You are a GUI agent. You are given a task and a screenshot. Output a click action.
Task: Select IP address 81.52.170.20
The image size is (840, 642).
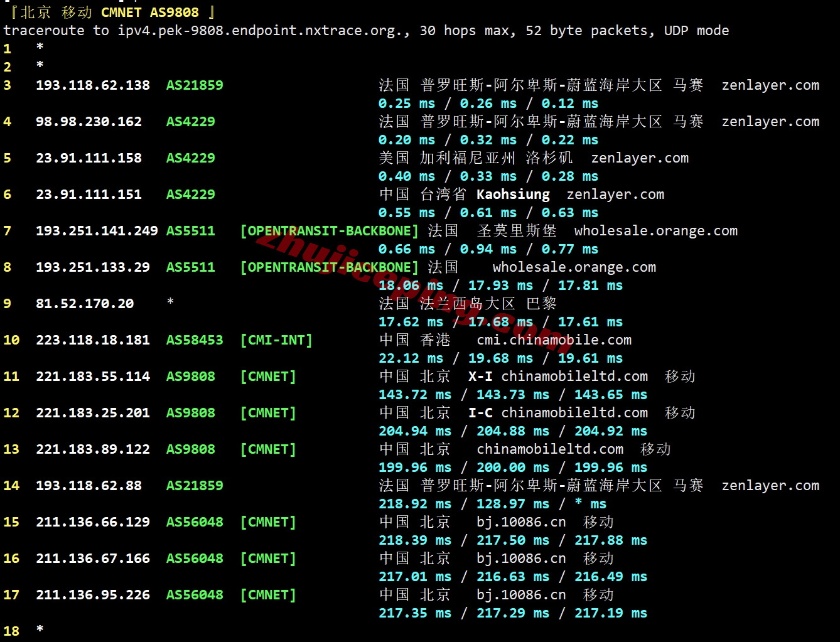point(85,304)
